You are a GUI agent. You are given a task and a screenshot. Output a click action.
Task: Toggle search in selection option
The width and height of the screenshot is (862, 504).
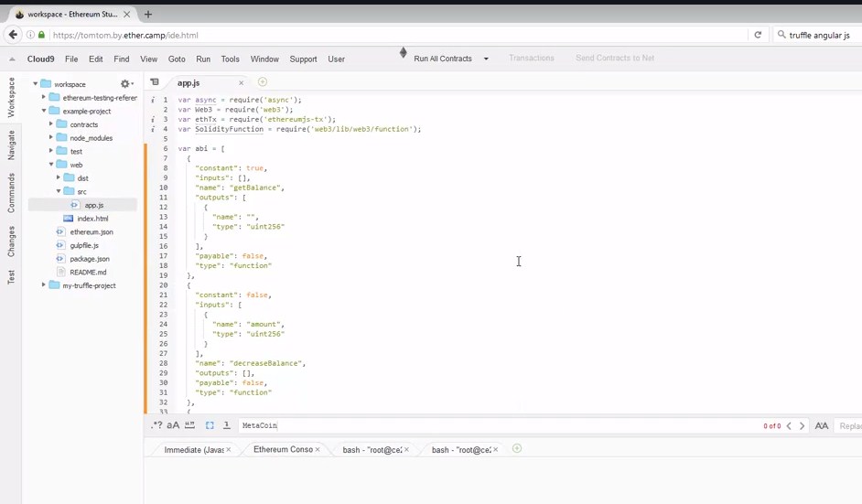pos(210,425)
